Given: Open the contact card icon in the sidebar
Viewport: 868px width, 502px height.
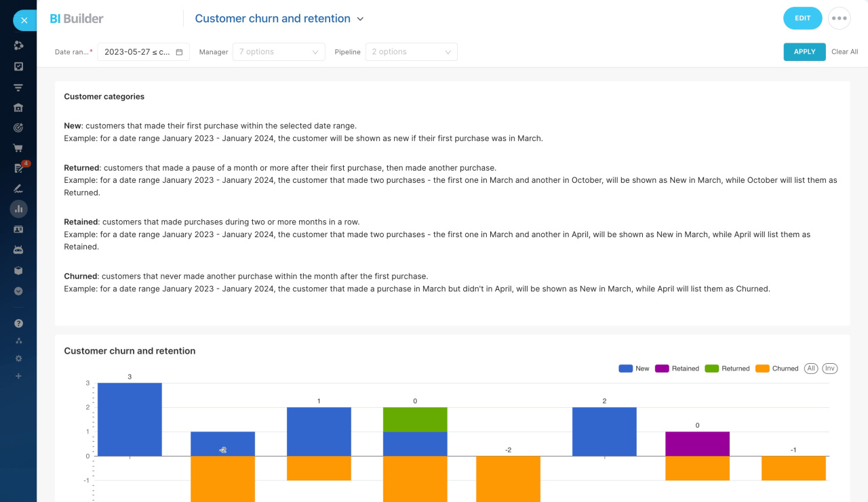Looking at the screenshot, I should [18, 230].
